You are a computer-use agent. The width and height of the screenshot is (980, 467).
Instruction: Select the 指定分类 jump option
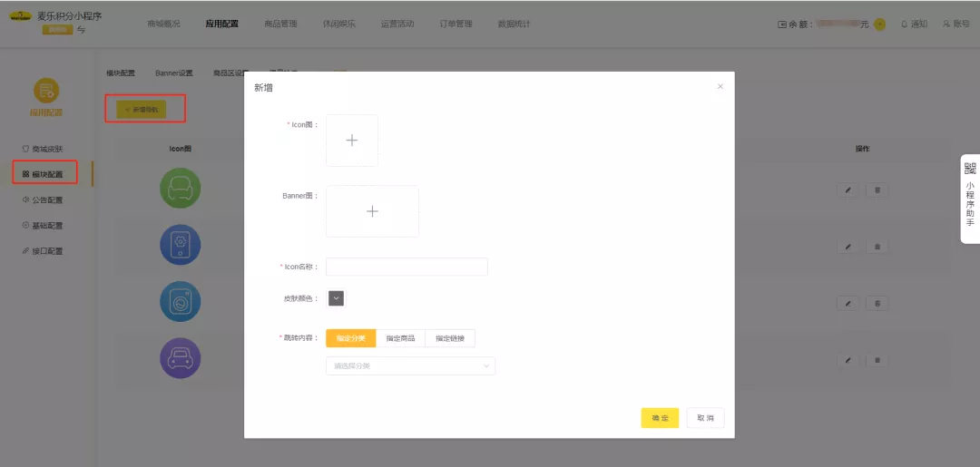(350, 338)
